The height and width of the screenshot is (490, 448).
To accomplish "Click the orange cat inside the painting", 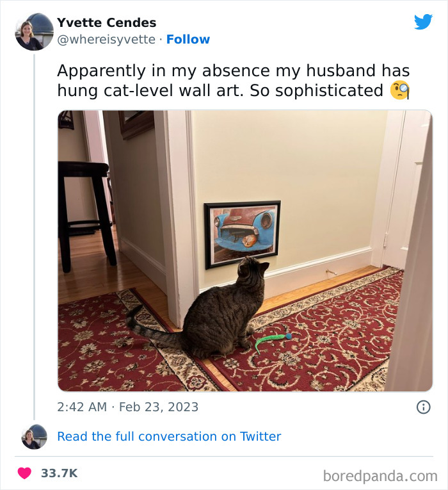I will (x=250, y=240).
